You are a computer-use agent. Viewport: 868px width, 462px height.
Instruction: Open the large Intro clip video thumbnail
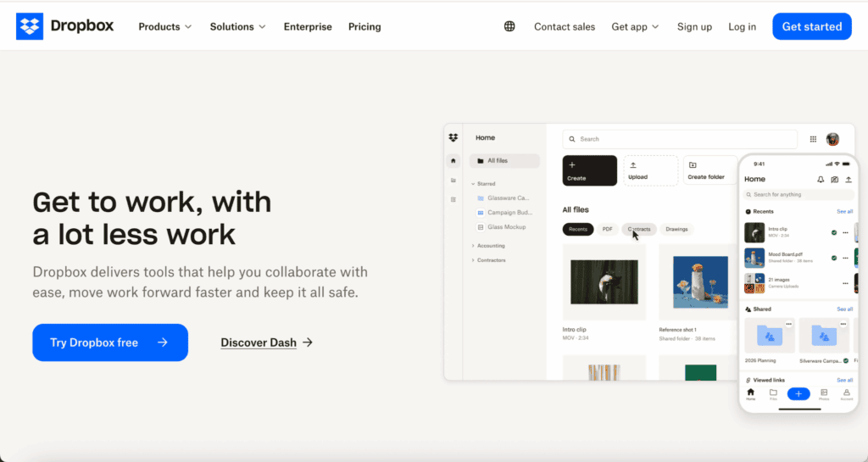click(x=604, y=282)
